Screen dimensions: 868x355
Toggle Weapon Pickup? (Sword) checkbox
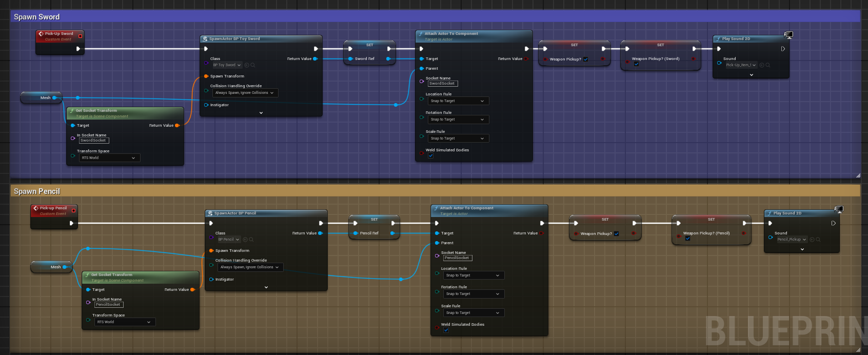pos(636,64)
